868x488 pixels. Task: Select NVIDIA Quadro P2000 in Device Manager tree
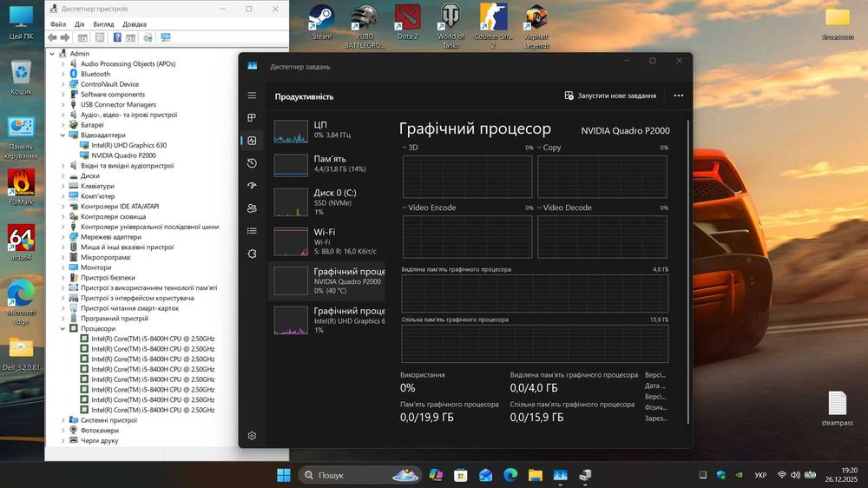click(123, 155)
